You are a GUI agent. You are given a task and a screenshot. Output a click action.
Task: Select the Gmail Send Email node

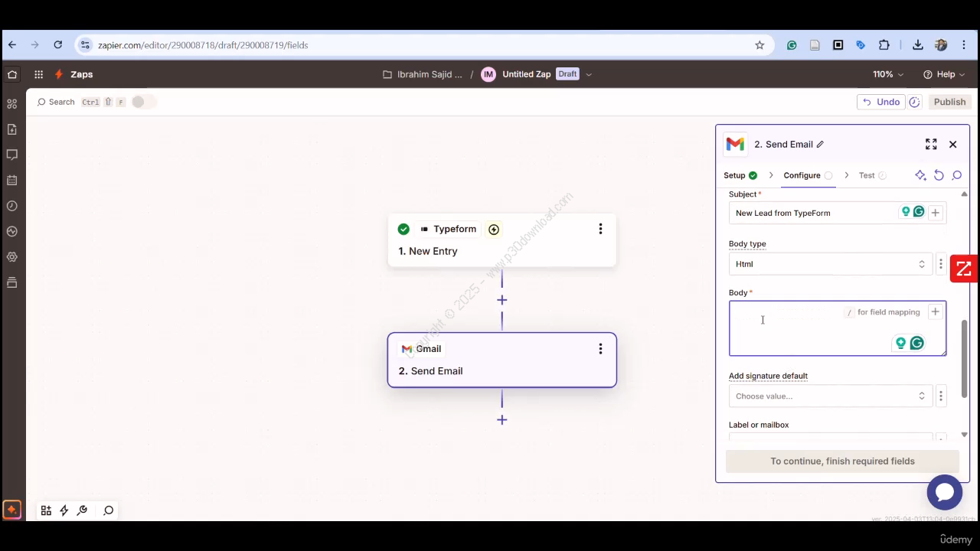coord(502,360)
